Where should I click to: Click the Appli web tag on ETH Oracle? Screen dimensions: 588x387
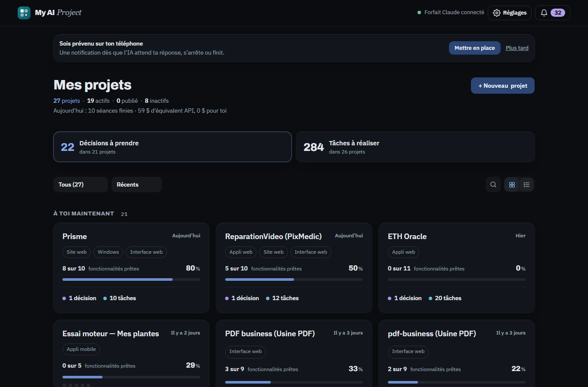coord(404,252)
